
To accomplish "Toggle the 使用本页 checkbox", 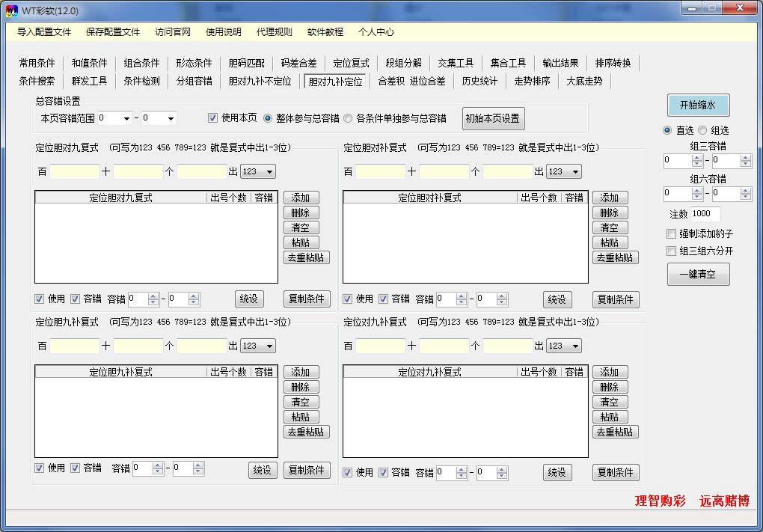I will pyautogui.click(x=213, y=117).
